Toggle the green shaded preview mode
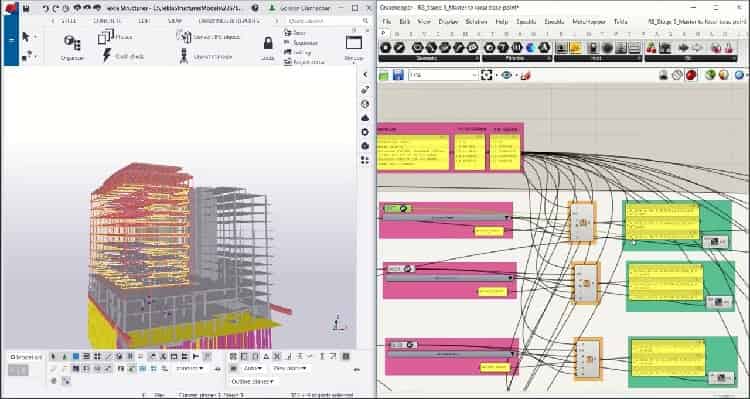The image size is (750, 399). click(x=710, y=75)
